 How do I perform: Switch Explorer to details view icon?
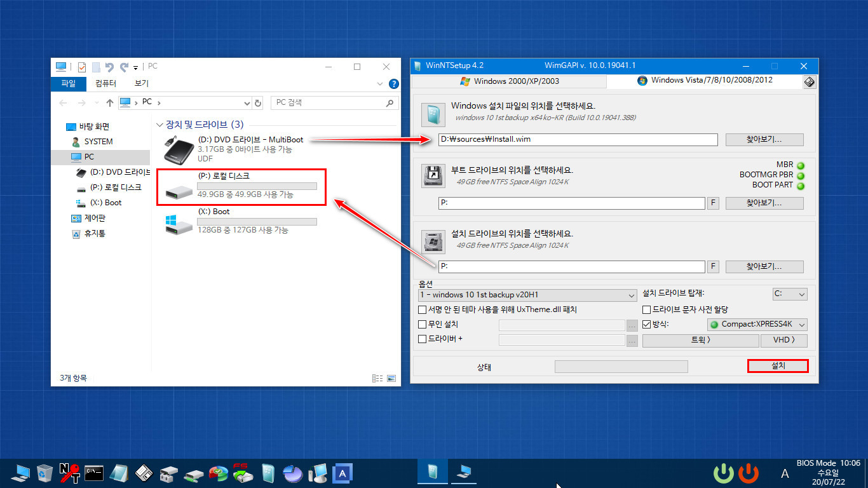pos(377,378)
